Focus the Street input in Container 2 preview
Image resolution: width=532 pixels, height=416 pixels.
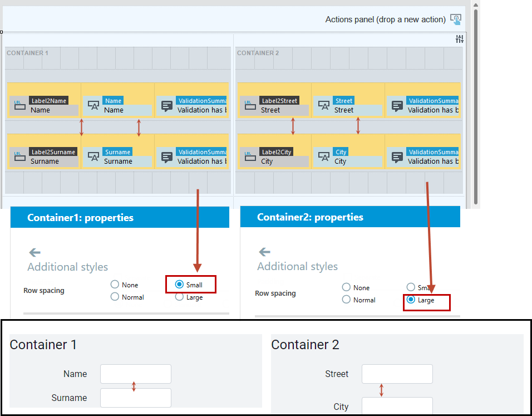coord(397,374)
